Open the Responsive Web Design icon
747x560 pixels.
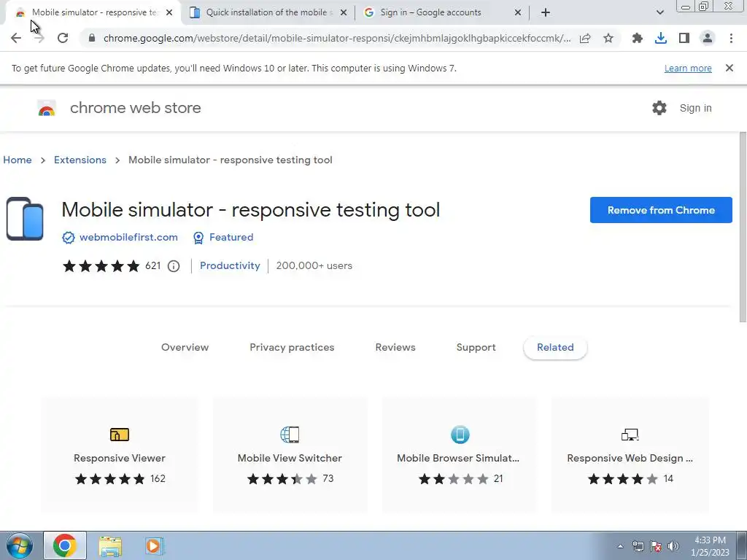click(630, 435)
